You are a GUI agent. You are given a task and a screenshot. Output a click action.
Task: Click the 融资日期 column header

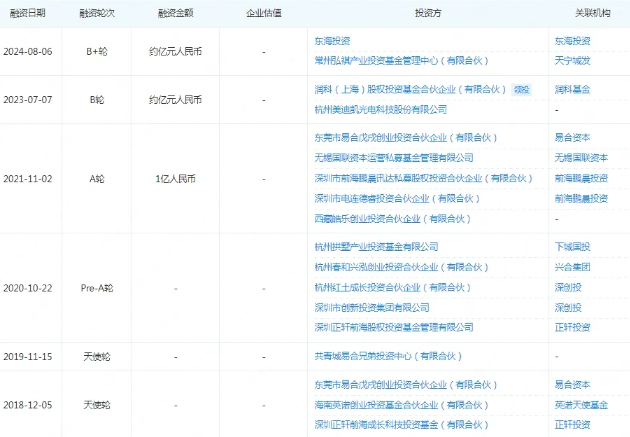28,13
